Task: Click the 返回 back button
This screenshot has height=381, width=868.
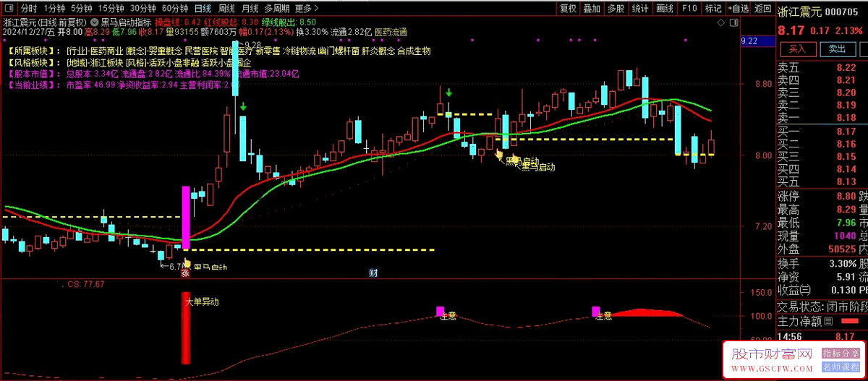Action: 762,9
